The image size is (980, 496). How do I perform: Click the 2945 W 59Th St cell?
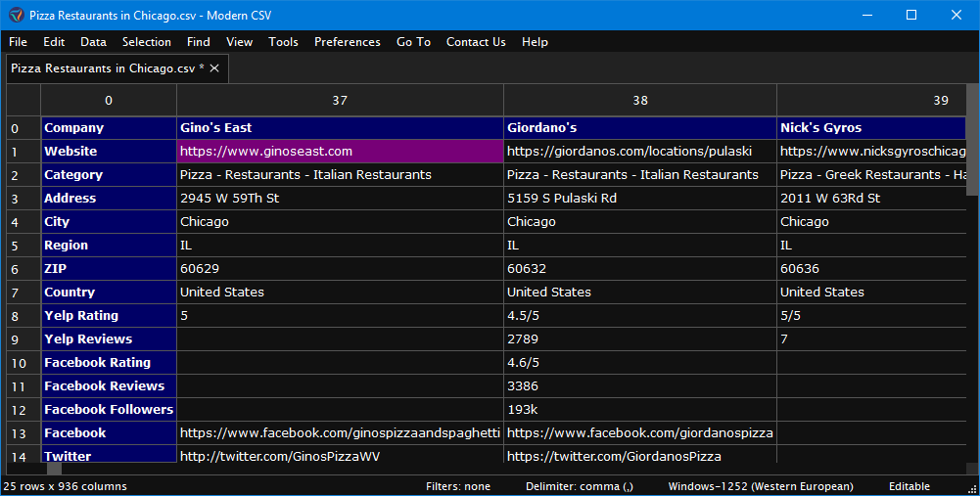(340, 198)
